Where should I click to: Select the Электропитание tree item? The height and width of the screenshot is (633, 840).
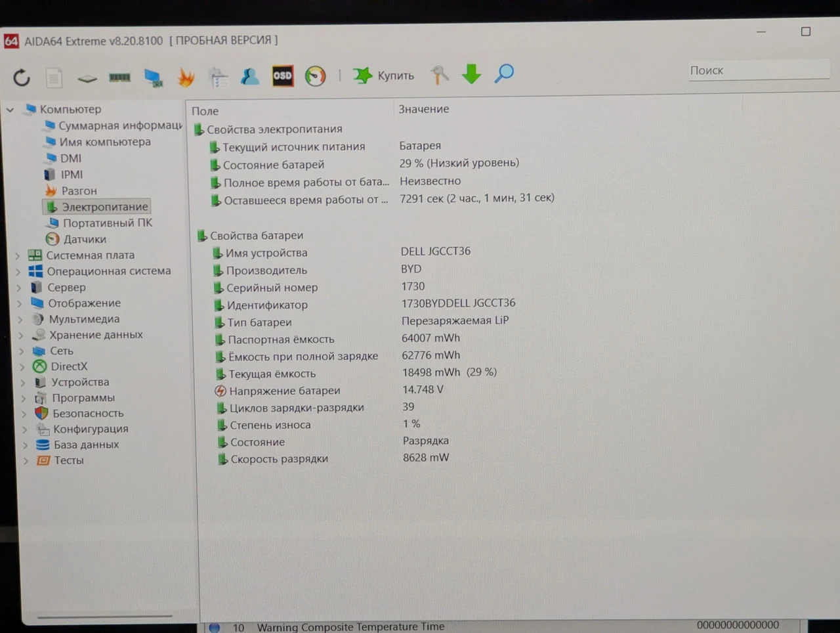coord(96,207)
